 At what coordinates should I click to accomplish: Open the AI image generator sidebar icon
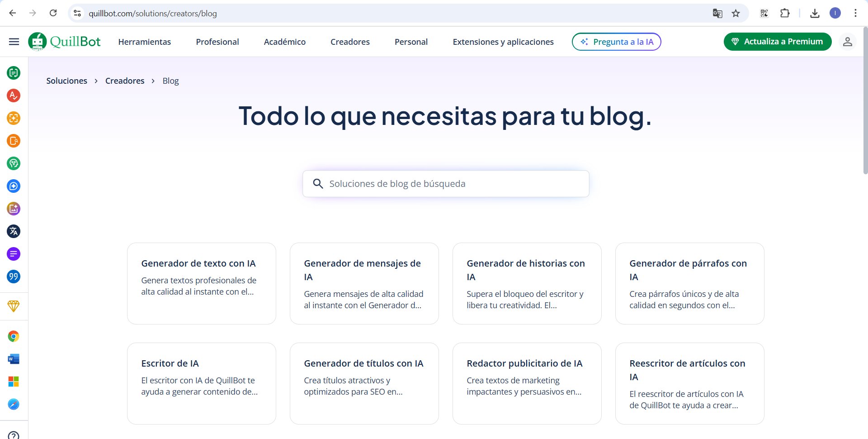(x=14, y=209)
